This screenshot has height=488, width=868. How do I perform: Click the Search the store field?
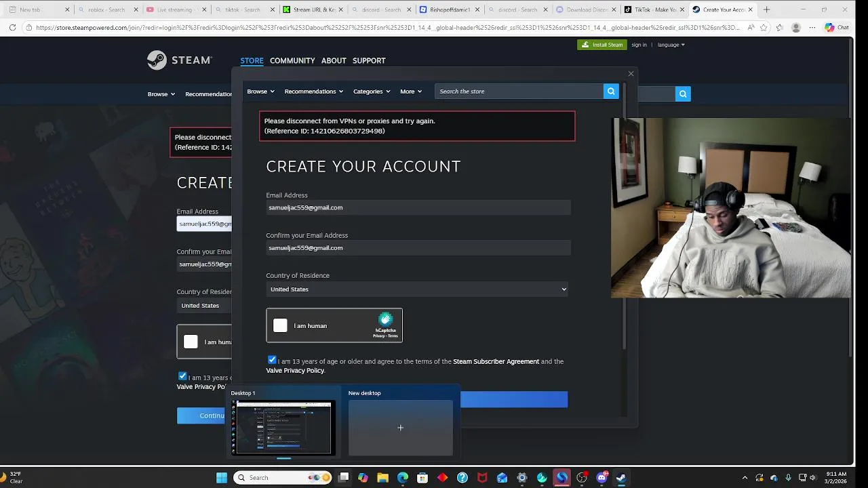pyautogui.click(x=519, y=91)
